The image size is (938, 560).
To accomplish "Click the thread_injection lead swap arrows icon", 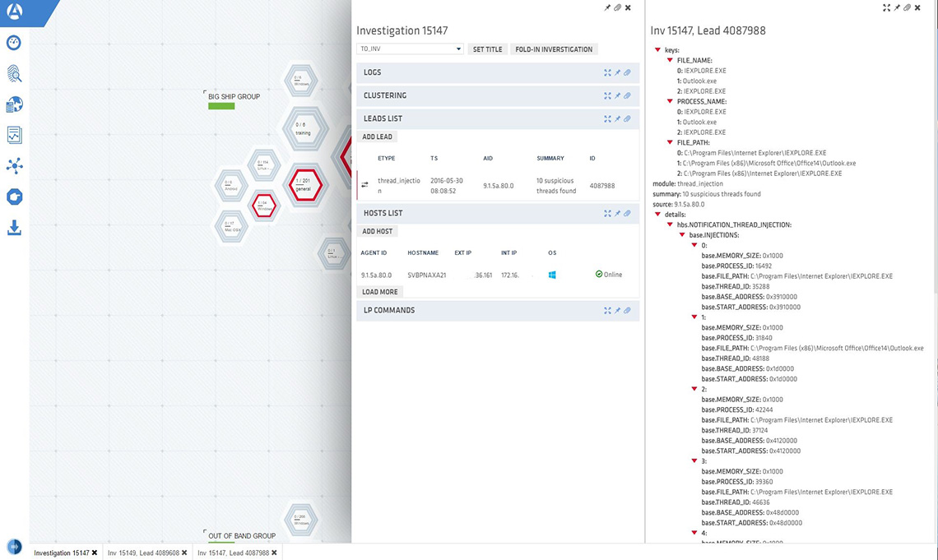I will 365,185.
